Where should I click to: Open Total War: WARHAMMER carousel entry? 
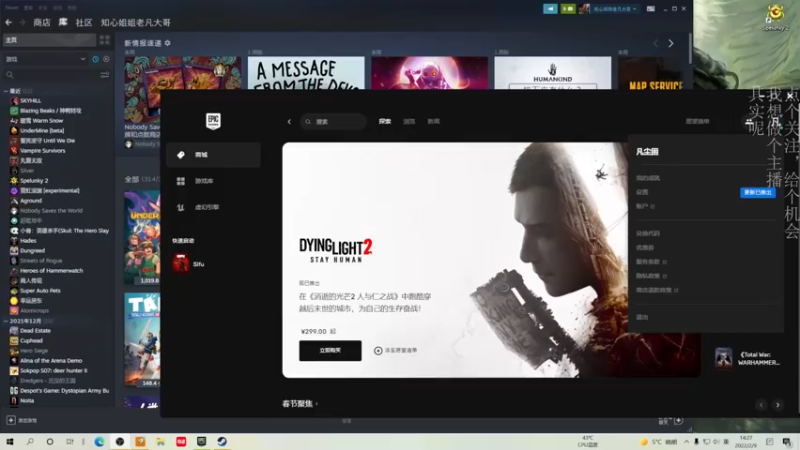click(x=747, y=358)
